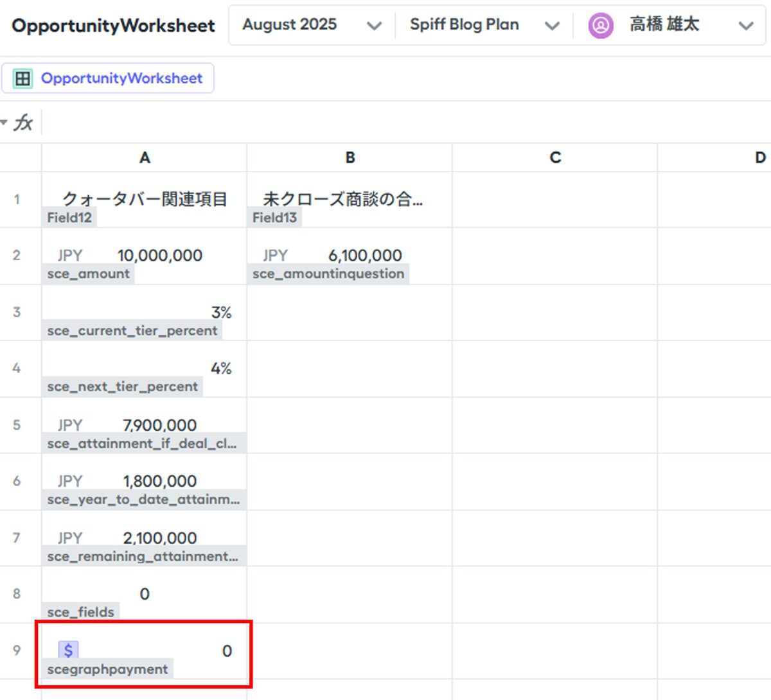Click cell with JPY 1,800,000
This screenshot has width=771, height=700.
coord(145,481)
